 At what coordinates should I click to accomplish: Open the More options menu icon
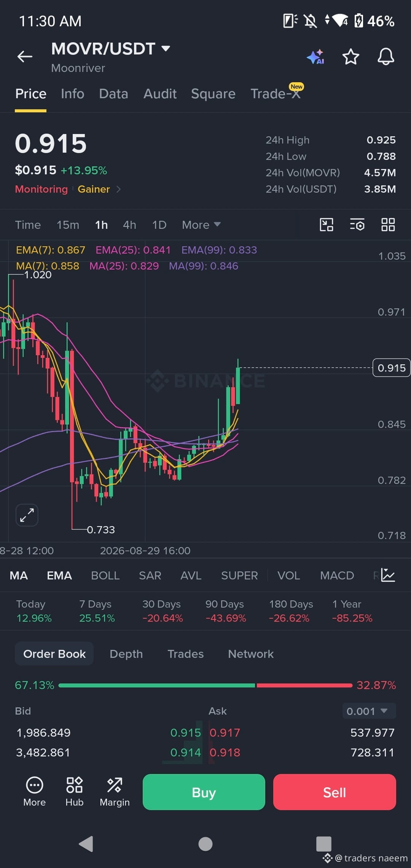pyautogui.click(x=35, y=792)
